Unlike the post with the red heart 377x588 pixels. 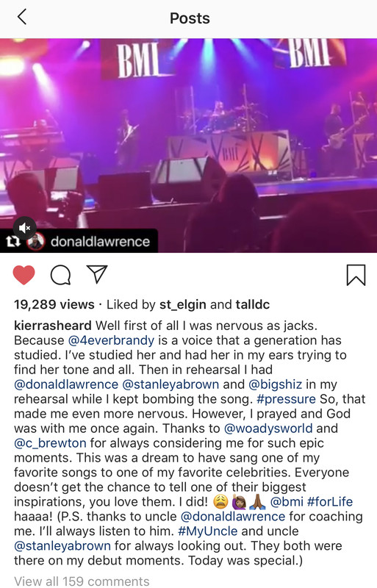pyautogui.click(x=24, y=275)
